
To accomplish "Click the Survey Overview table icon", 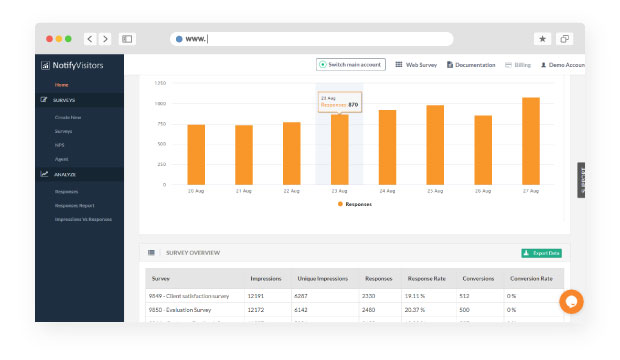I will pos(151,252).
